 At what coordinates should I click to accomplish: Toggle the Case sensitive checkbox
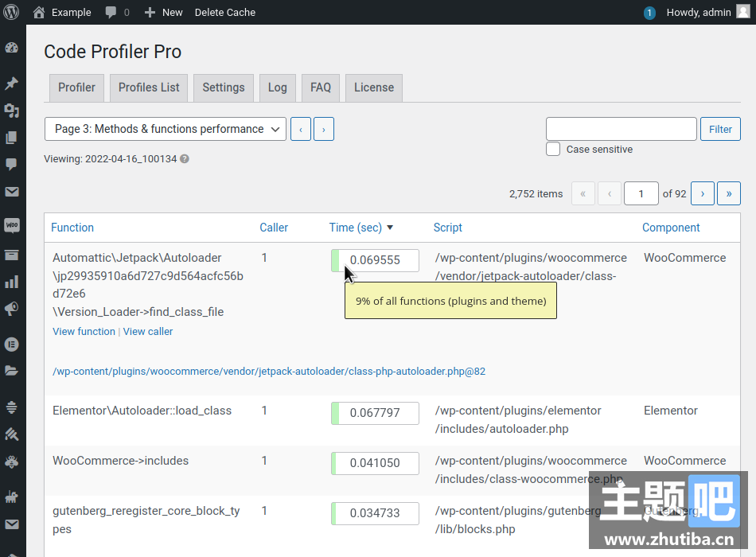pos(553,149)
